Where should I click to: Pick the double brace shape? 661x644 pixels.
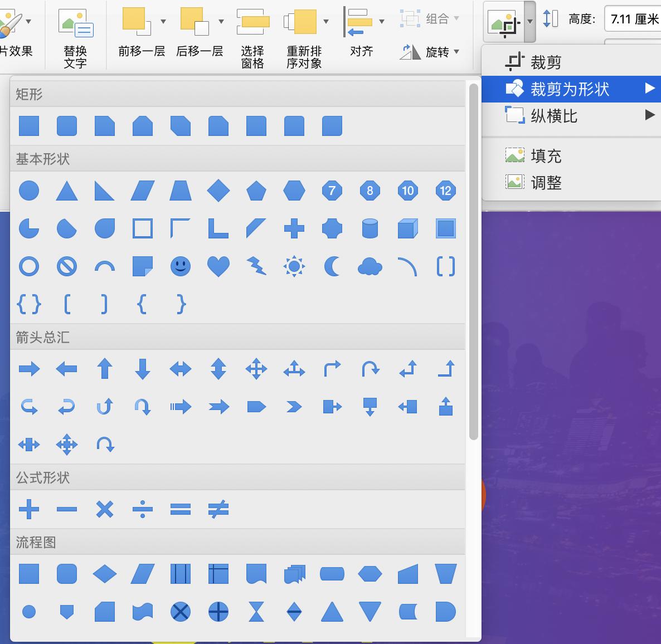coord(29,304)
